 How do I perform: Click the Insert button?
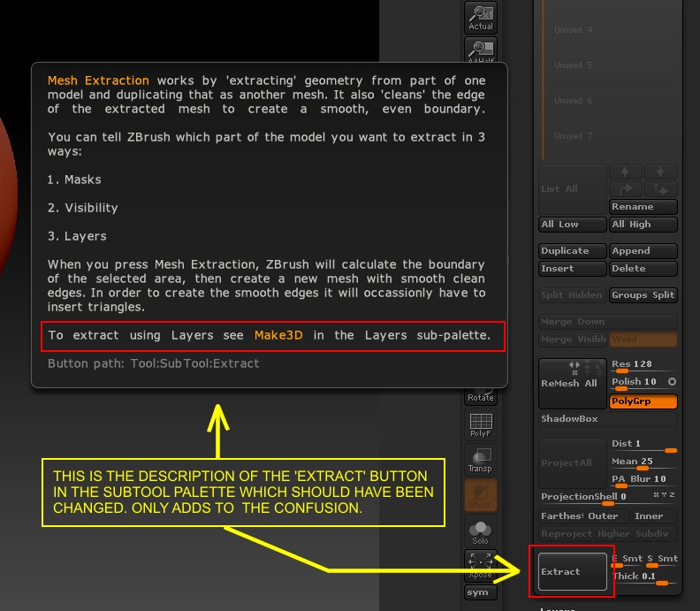[573, 269]
